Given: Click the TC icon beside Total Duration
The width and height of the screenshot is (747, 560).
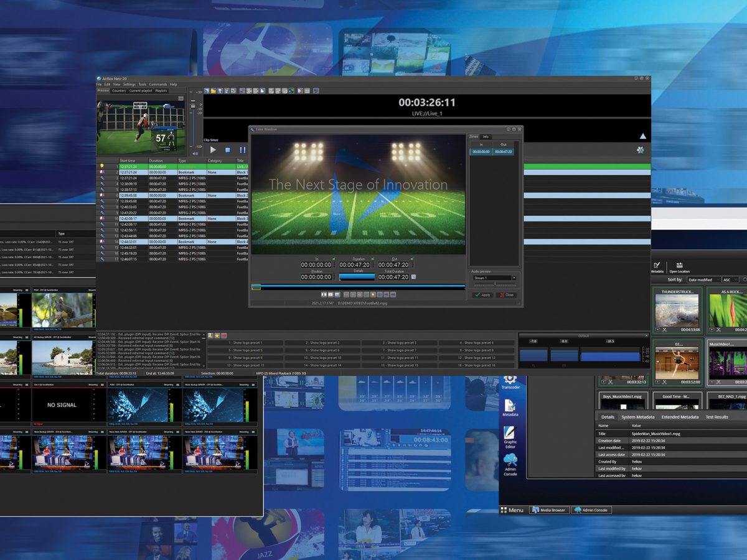Looking at the screenshot, I should [413, 277].
